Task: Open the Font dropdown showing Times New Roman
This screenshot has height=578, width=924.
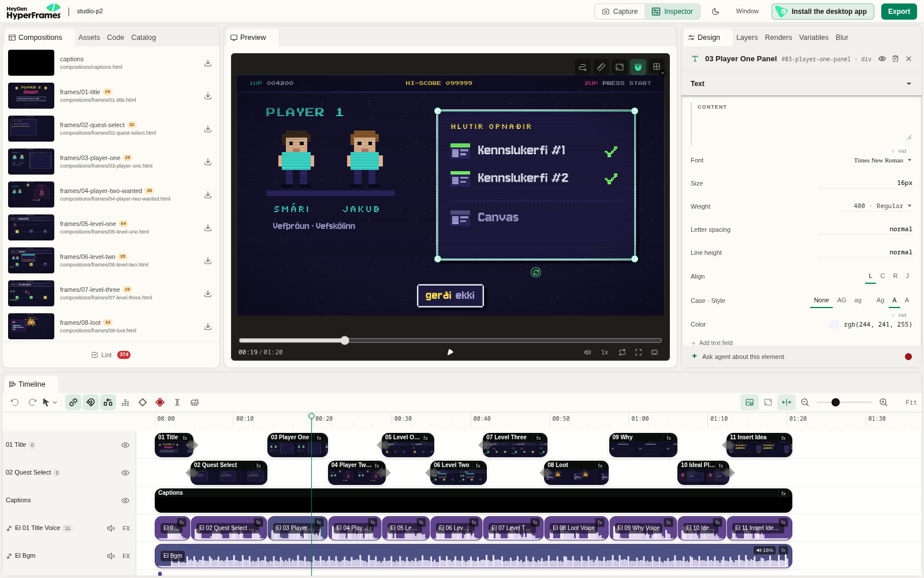Action: (x=882, y=161)
